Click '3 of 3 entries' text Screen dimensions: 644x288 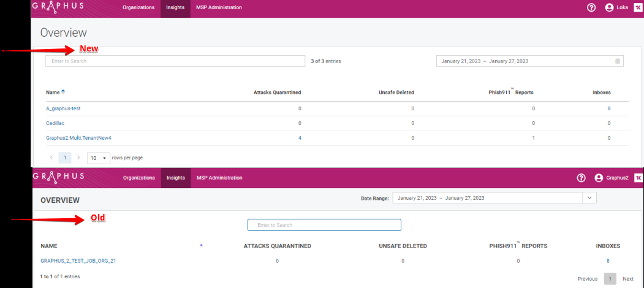[326, 61]
